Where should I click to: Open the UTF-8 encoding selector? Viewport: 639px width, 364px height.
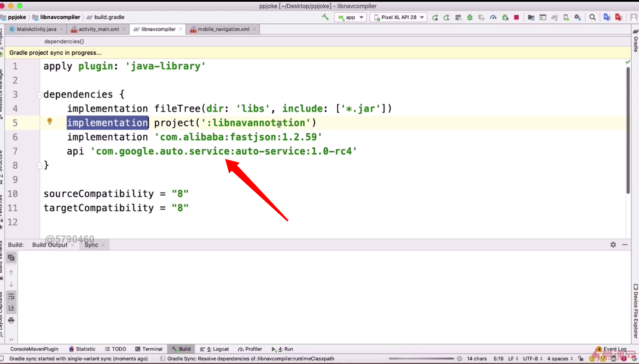(532, 359)
